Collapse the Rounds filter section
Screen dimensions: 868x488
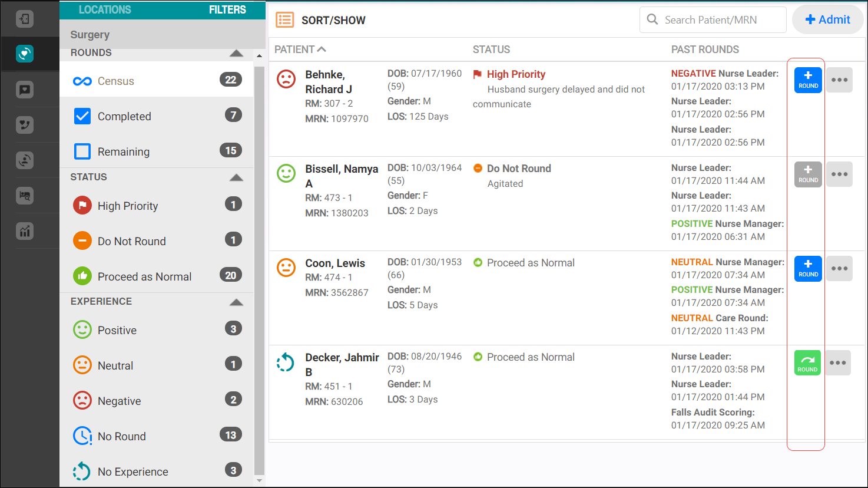[236, 53]
